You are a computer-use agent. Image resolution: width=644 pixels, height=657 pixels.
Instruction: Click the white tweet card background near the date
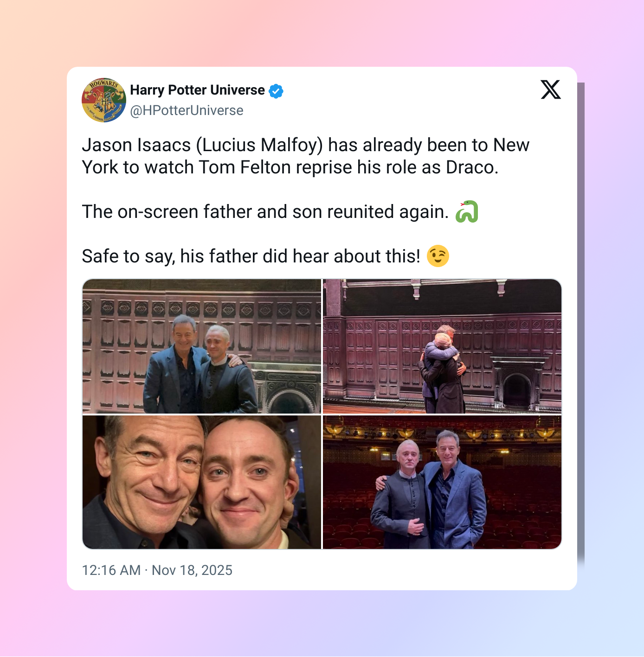[x=394, y=570]
